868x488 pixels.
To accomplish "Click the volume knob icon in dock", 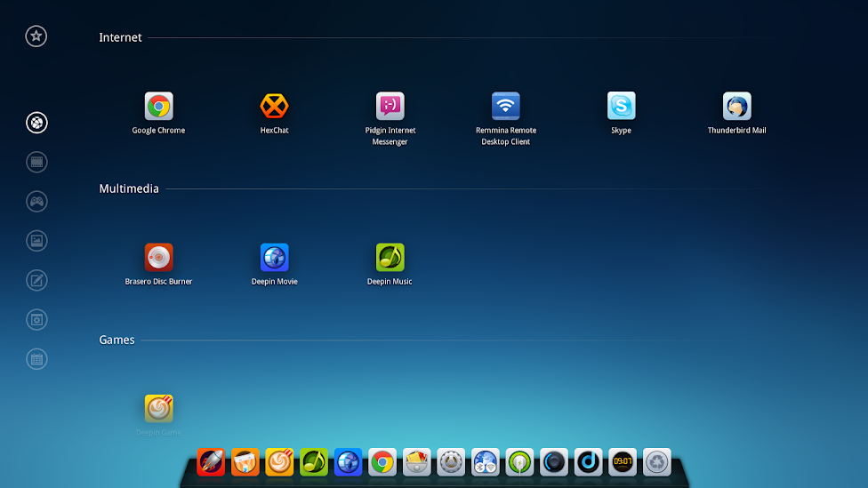I will pos(554,462).
